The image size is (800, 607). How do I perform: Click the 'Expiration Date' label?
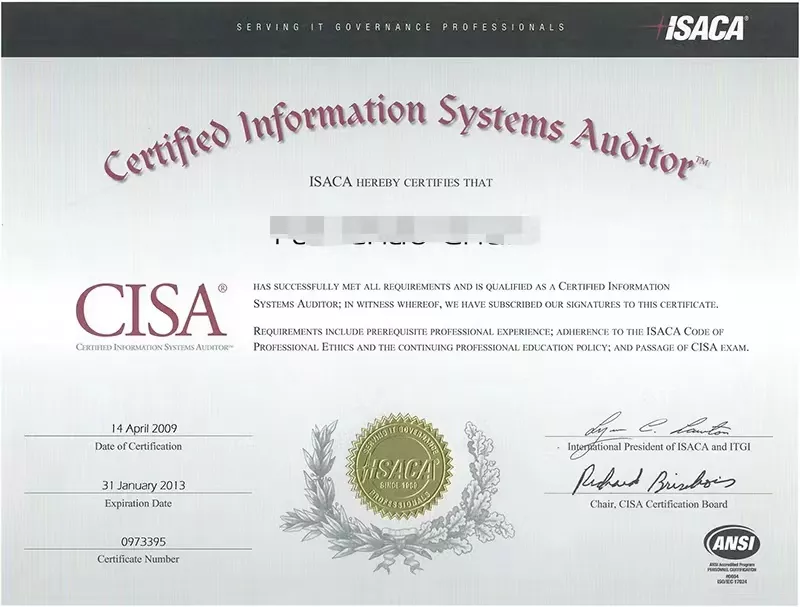coord(138,503)
